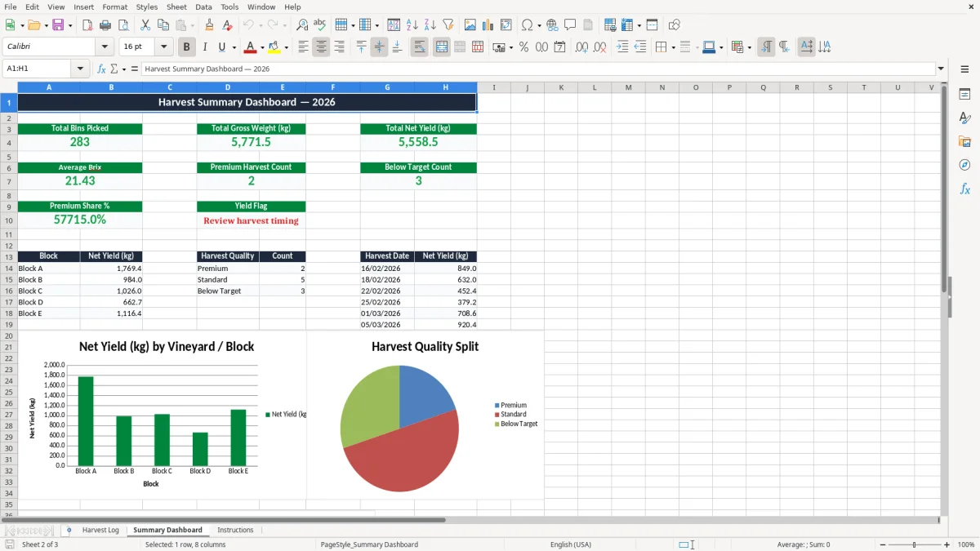
Task: Toggle Merge and Center Cells
Action: pos(442,47)
